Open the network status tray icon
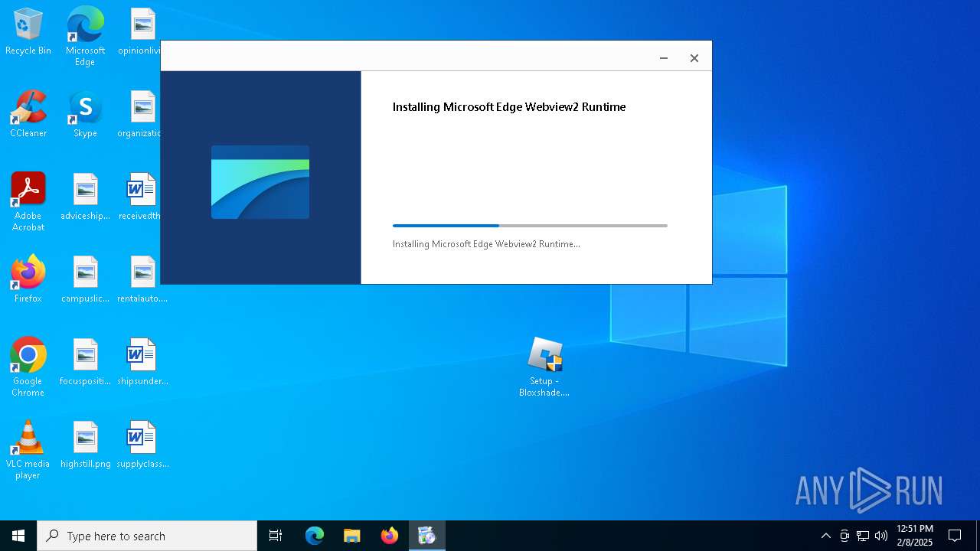Screen dimensions: 980x551 (863, 536)
